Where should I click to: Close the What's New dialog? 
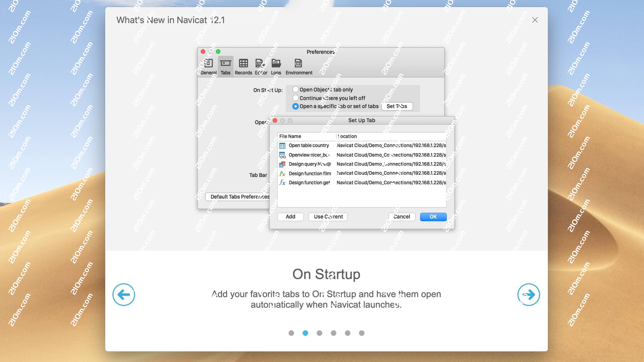point(535,20)
